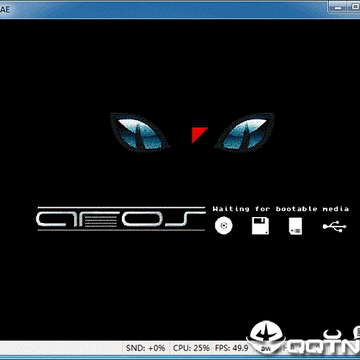Click the CD-ROM disc boot icon
The width and height of the screenshot is (360, 360).
click(x=223, y=226)
